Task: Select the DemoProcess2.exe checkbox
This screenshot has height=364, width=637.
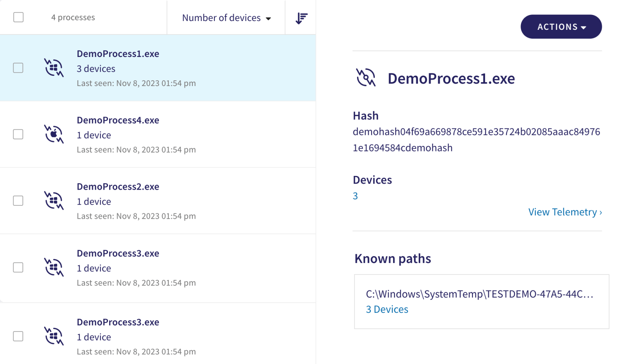Action: 18,201
